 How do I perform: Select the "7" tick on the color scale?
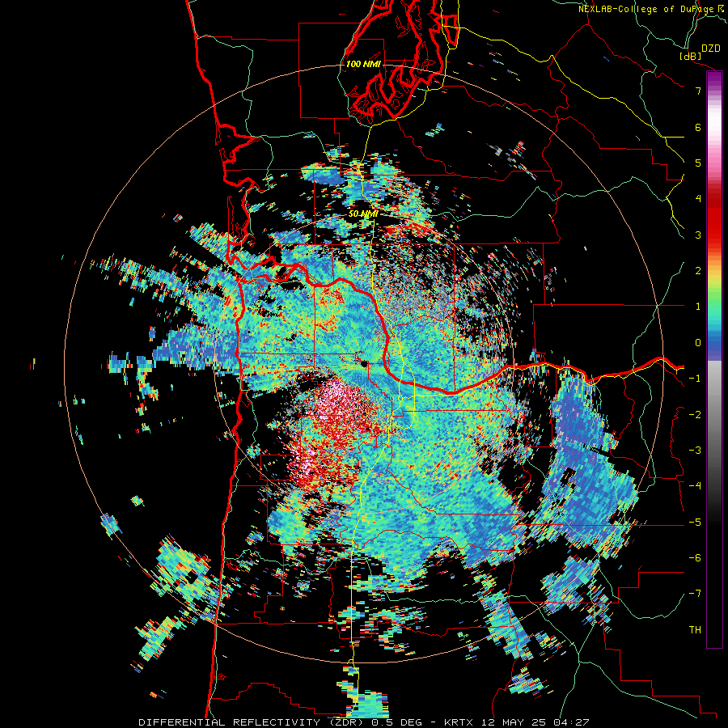pyautogui.click(x=698, y=91)
